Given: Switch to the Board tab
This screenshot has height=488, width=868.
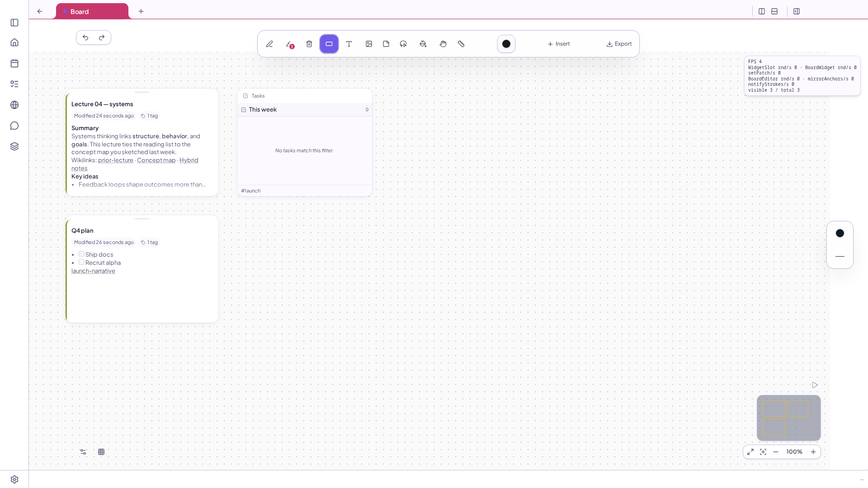Looking at the screenshot, I should pyautogui.click(x=92, y=11).
